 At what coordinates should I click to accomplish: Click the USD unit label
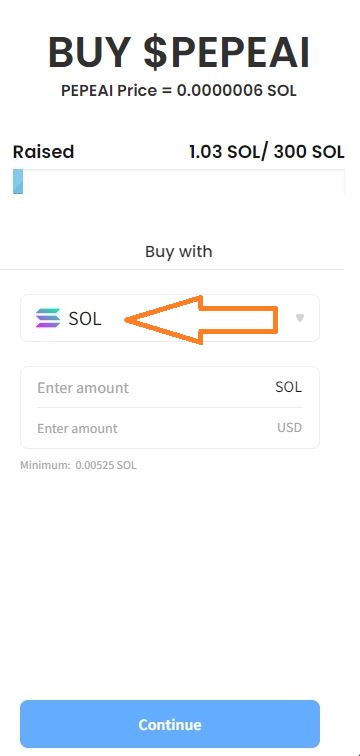(x=289, y=428)
